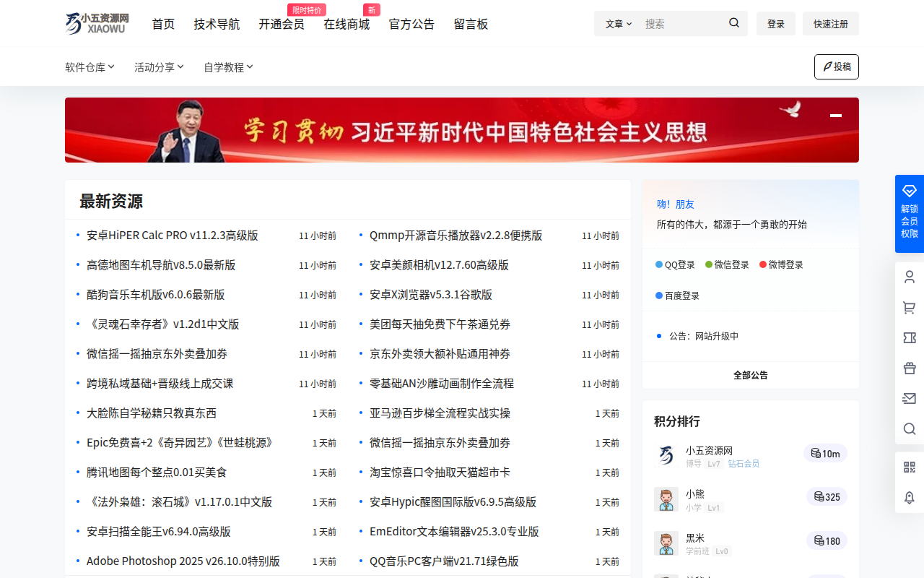Open 京东外卖领大额补贴通用神券
The image size is (924, 578).
pyautogui.click(x=440, y=354)
